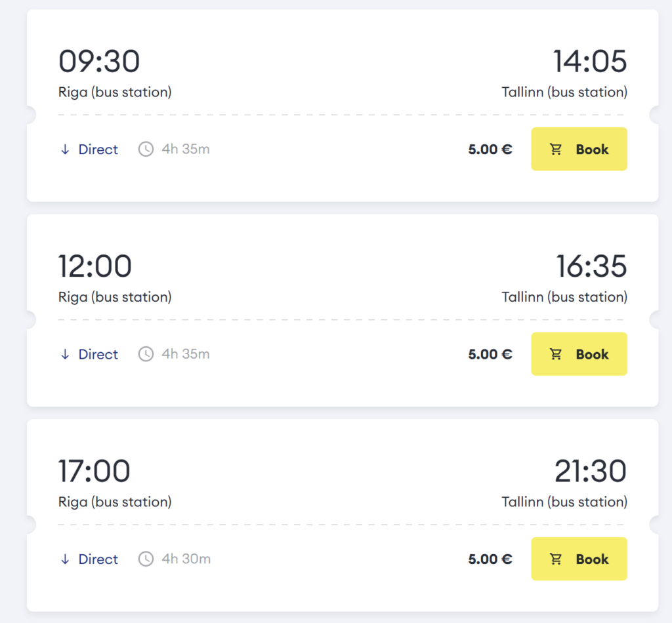Screen dimensions: 672x623
Task: Click the down arrow icon on 09:30 trip
Action: pyautogui.click(x=65, y=150)
